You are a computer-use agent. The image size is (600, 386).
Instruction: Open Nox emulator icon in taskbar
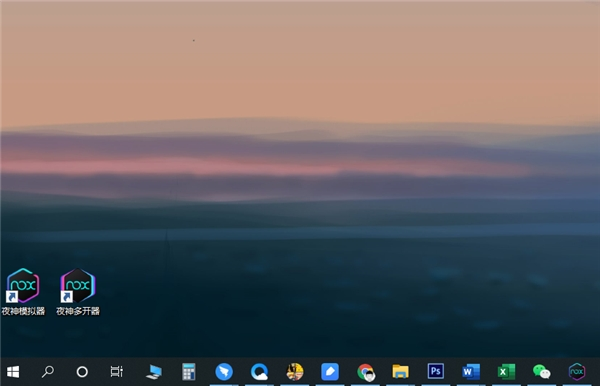[577, 371]
